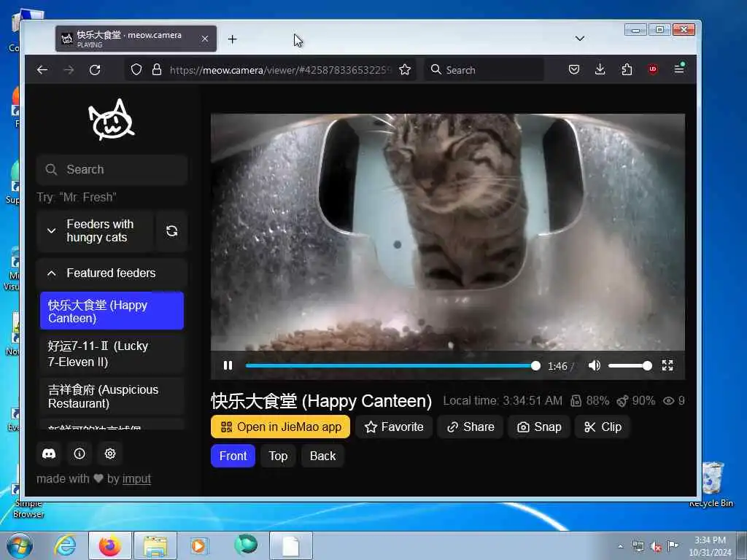Launch Internet Explorer from taskbar
The image size is (747, 560).
click(65, 545)
